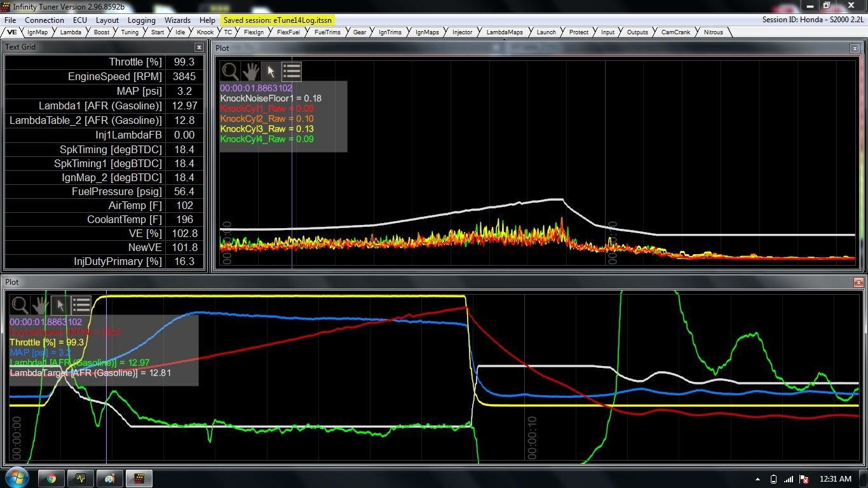Screen dimensions: 868x488
Task: Pick the hand pan tool in lower plot
Action: click(x=40, y=305)
